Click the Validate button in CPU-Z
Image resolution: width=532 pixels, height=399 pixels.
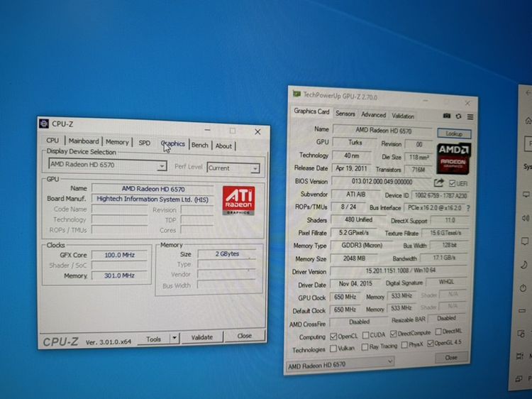pos(202,337)
